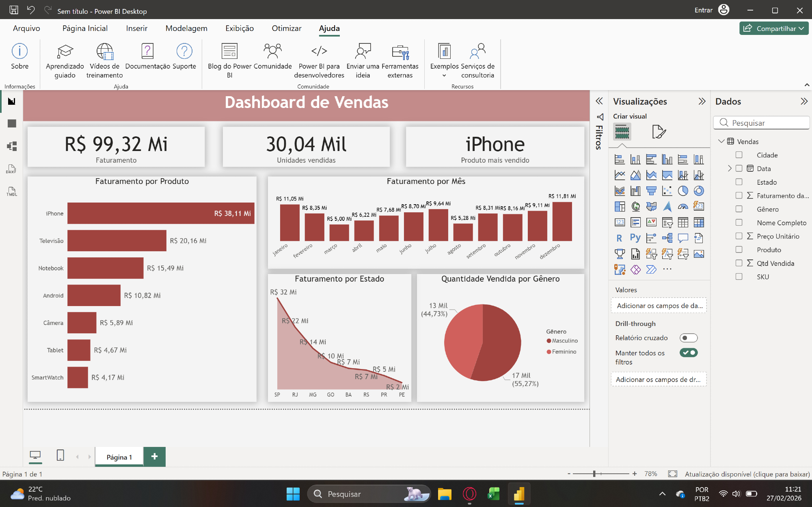Click the Sobre info icon
The width and height of the screenshot is (812, 507).
pos(19,52)
